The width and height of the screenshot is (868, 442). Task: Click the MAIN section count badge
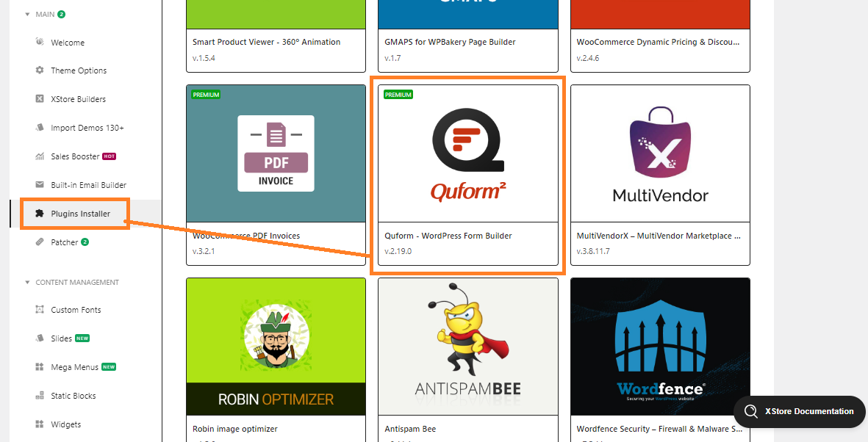point(62,15)
